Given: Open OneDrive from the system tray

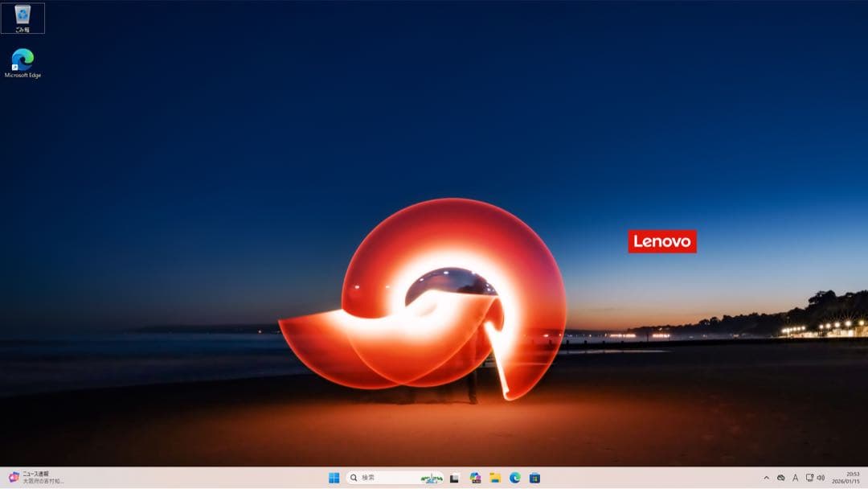Looking at the screenshot, I should (x=781, y=477).
